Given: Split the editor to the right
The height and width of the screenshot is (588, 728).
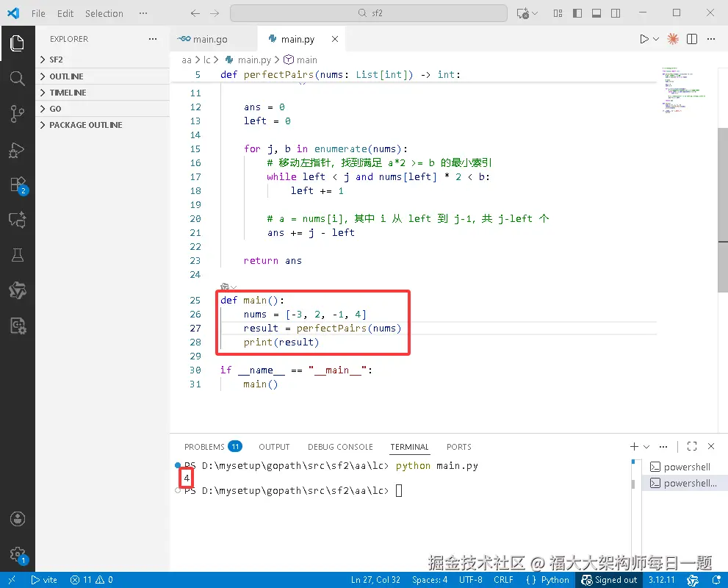Looking at the screenshot, I should point(692,39).
